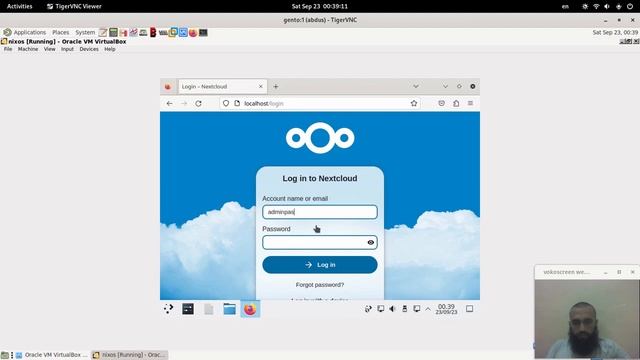Switch to Firefox in guest taskbar
This screenshot has width=640, height=360.
(x=250, y=309)
